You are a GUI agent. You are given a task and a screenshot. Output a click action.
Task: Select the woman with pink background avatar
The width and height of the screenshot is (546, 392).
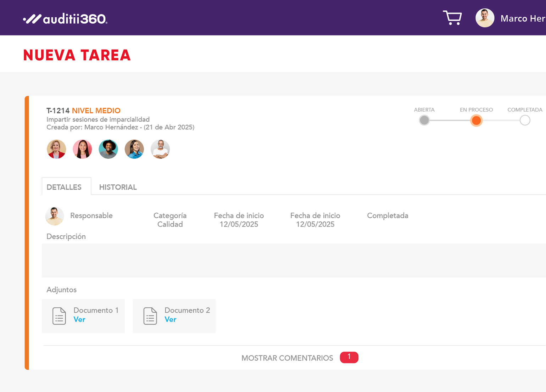pos(82,149)
